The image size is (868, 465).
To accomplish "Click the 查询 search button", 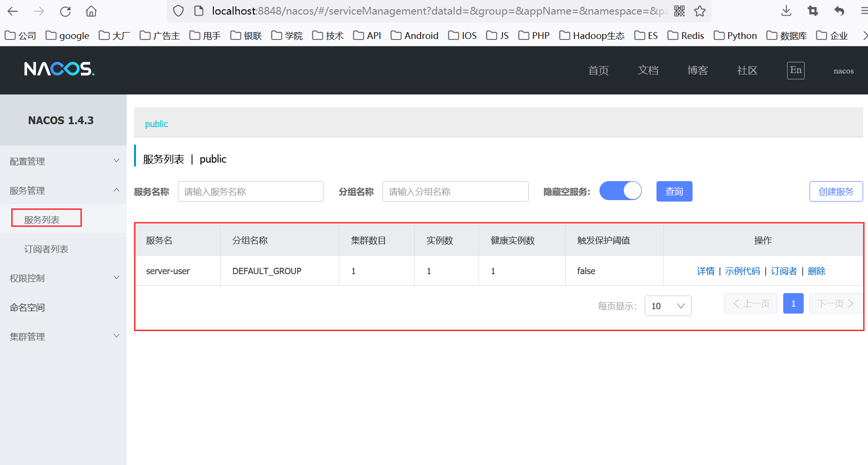I will tap(674, 191).
